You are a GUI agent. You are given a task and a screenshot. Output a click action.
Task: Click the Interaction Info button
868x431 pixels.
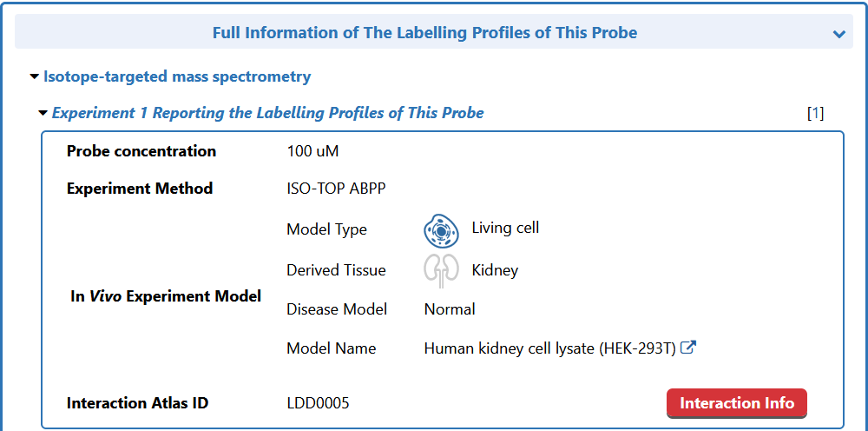736,403
